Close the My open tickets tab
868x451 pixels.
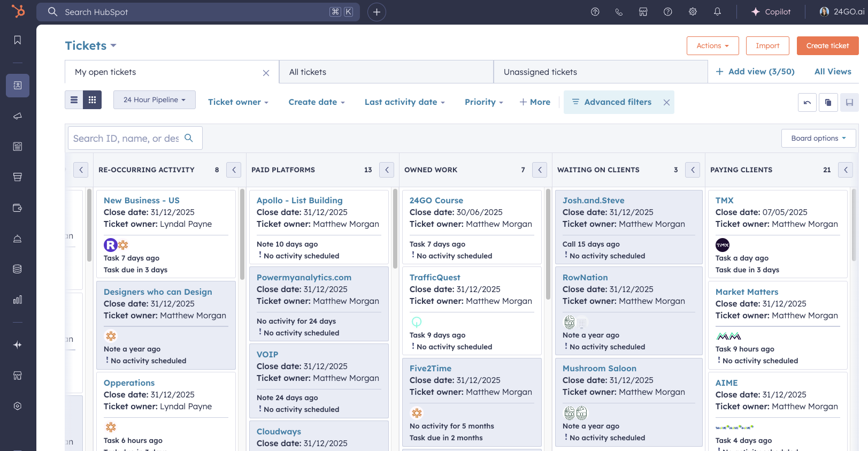click(x=266, y=73)
